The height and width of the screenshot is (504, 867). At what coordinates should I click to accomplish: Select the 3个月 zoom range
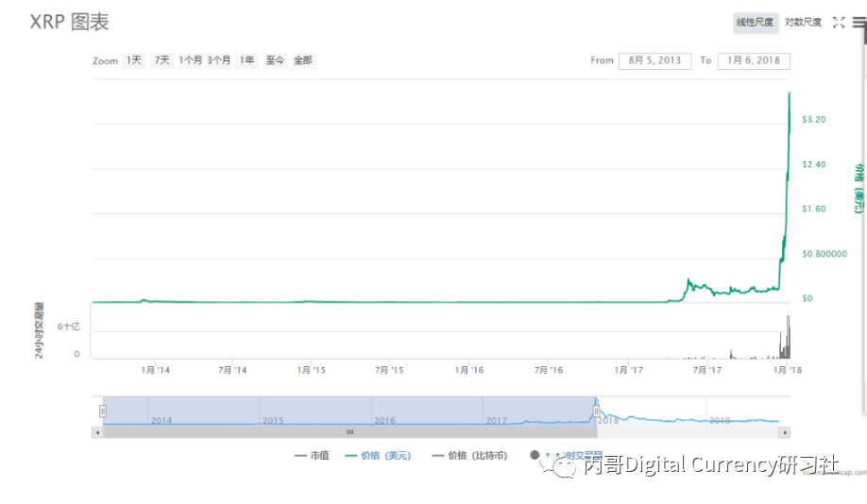(x=219, y=60)
